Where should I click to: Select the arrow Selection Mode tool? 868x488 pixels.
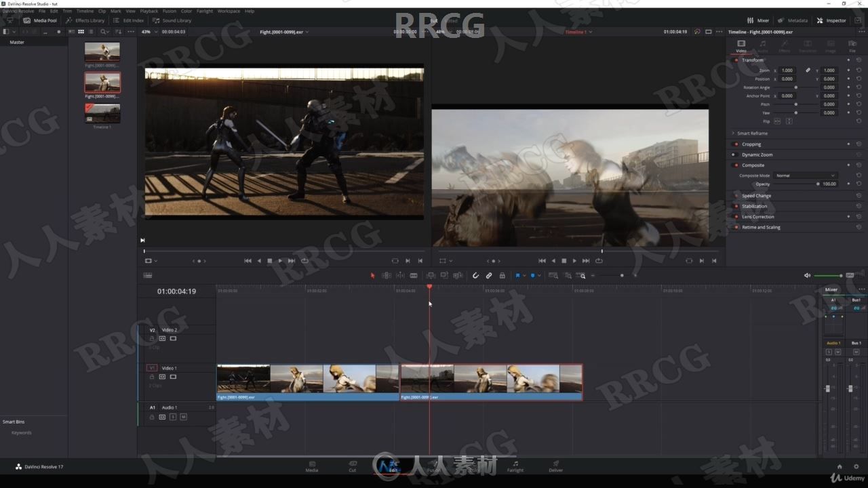[372, 275]
